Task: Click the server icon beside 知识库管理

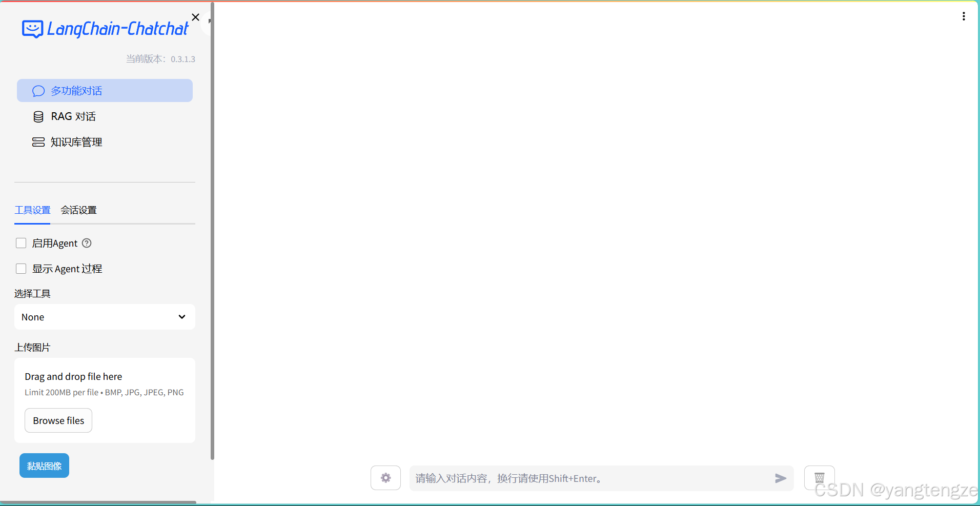Action: 38,142
